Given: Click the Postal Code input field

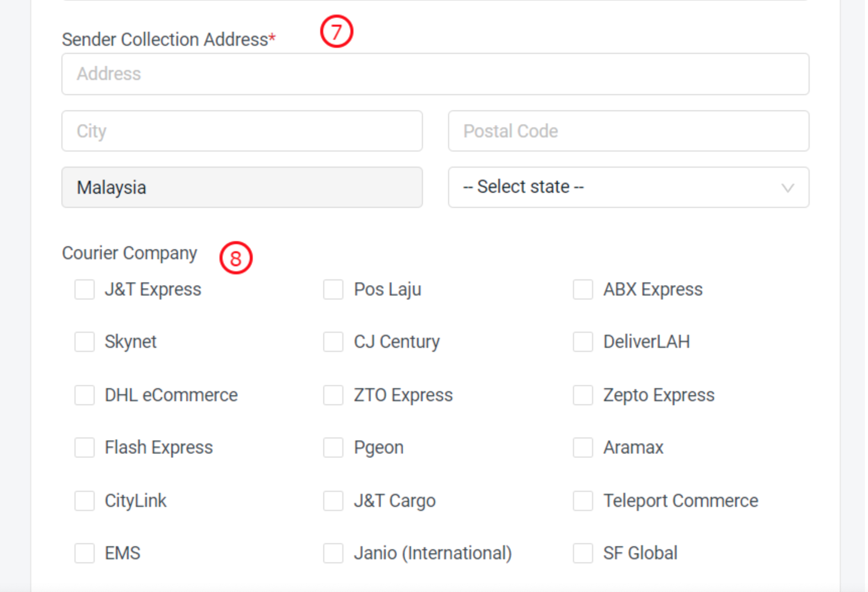Looking at the screenshot, I should (628, 131).
